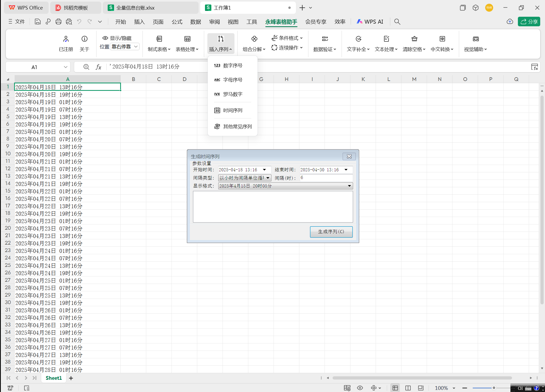Launch the 视觉辅助 feature

click(x=475, y=43)
